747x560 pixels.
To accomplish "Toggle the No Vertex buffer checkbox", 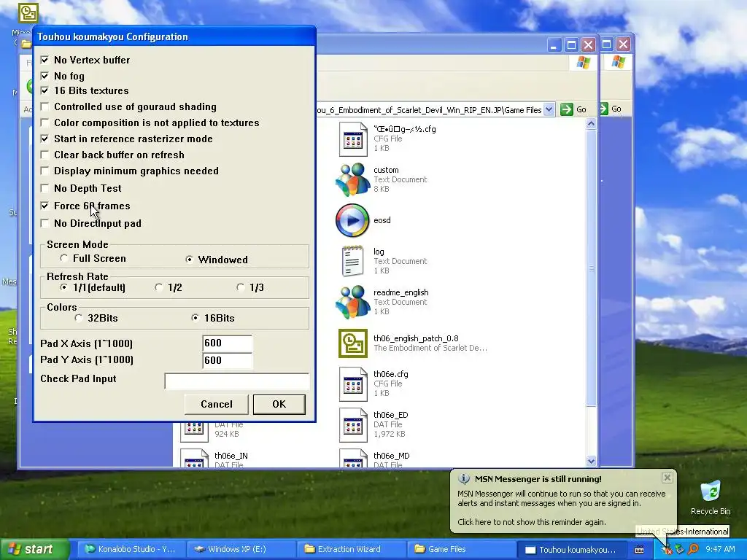I will 44,60.
